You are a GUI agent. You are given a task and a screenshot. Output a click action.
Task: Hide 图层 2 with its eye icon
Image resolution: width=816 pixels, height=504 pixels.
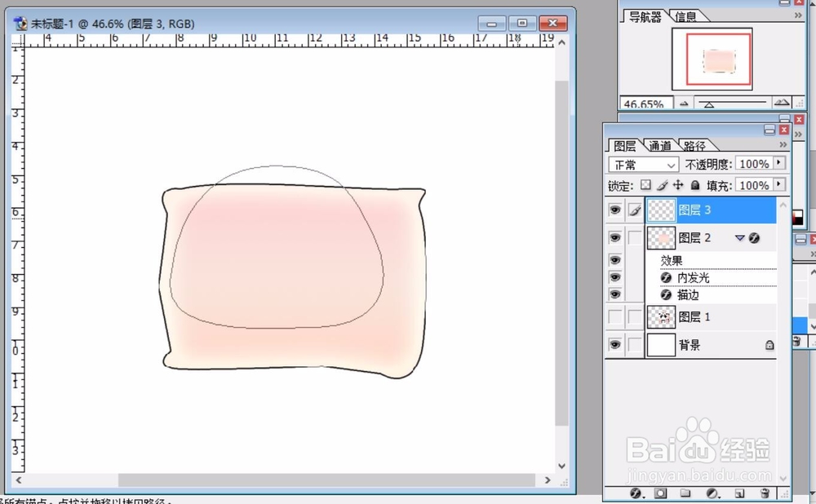tap(615, 237)
